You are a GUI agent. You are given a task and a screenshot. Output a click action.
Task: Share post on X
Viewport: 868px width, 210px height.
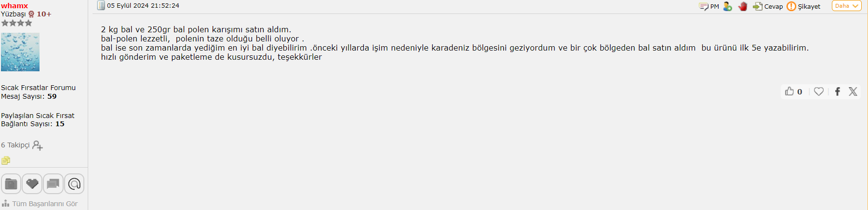(853, 92)
